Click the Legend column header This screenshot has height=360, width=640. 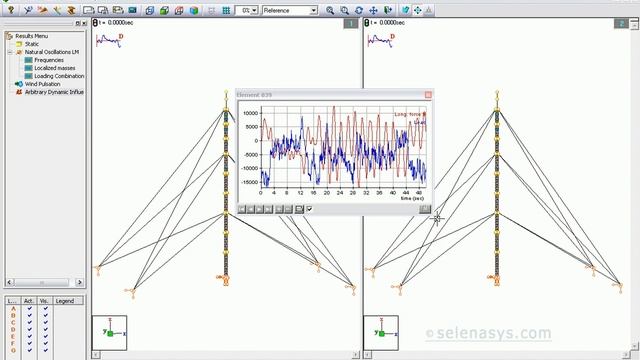[68, 301]
